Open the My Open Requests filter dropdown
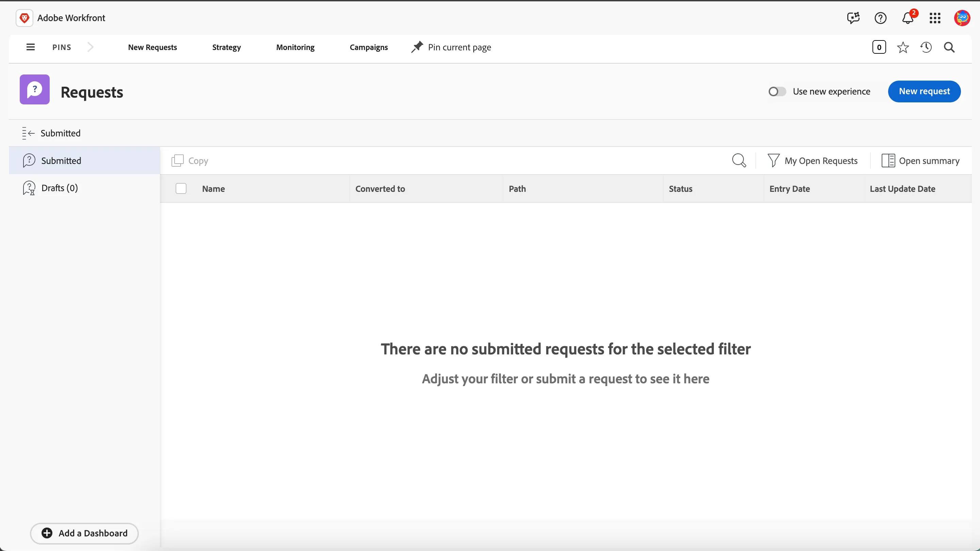 pos(813,161)
